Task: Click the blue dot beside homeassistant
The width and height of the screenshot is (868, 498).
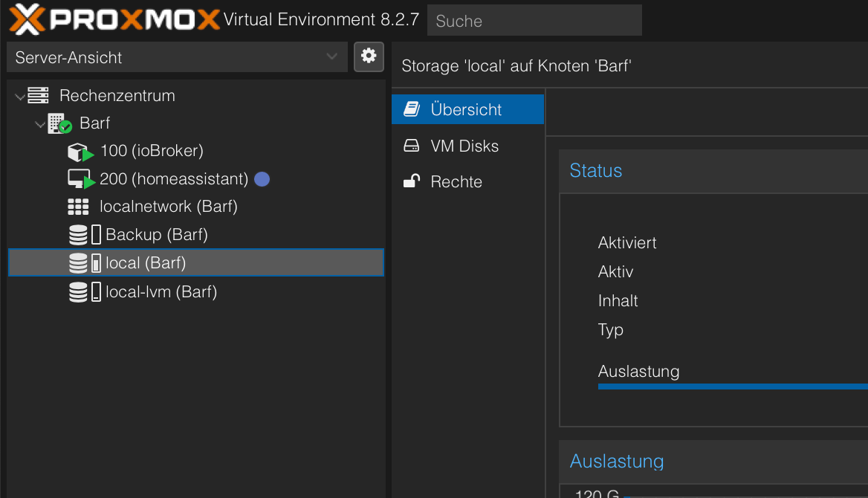Action: pyautogui.click(x=262, y=179)
